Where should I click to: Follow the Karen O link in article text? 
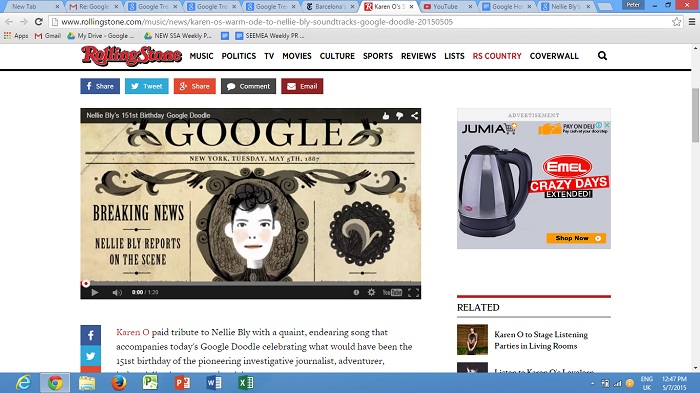pyautogui.click(x=133, y=332)
